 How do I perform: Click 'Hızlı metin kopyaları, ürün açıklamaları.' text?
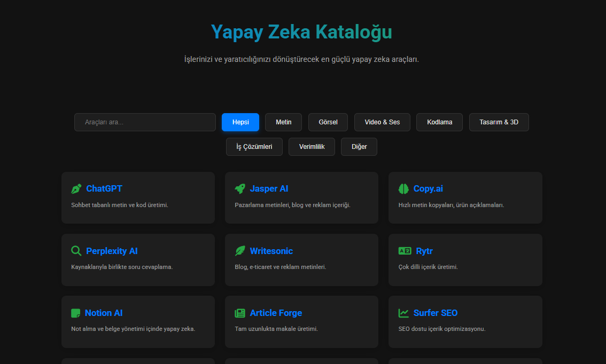click(451, 205)
